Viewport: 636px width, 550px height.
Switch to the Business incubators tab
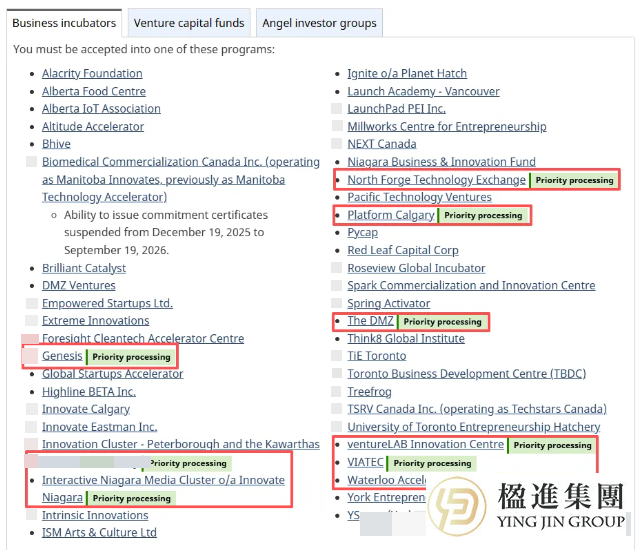point(64,23)
